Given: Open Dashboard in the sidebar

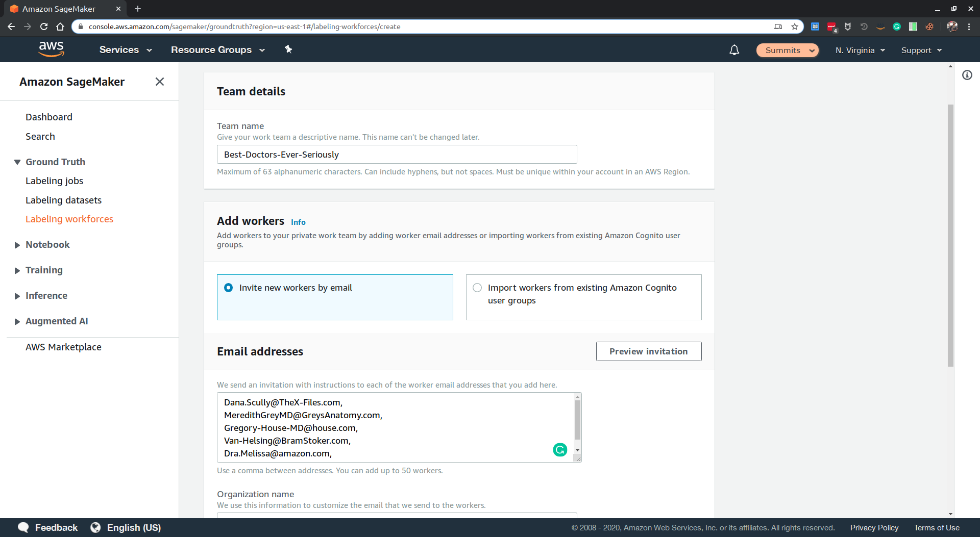Looking at the screenshot, I should [x=49, y=117].
